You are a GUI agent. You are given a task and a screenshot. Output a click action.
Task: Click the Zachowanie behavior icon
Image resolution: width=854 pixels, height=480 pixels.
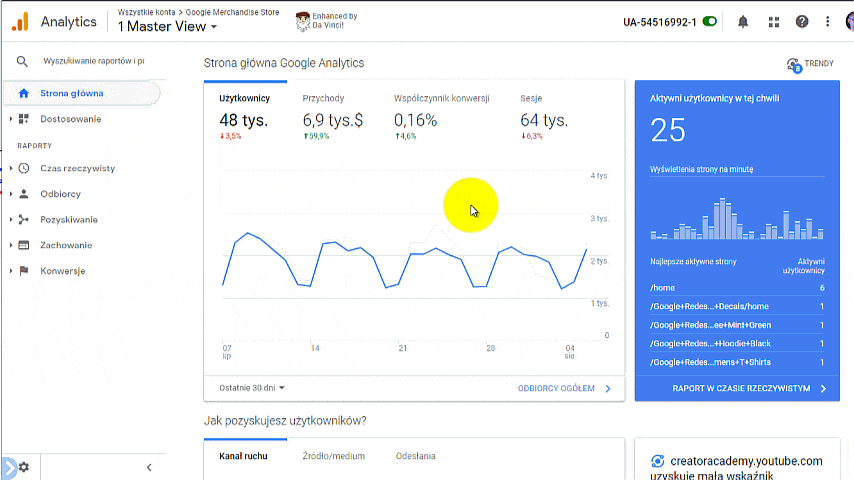(23, 245)
